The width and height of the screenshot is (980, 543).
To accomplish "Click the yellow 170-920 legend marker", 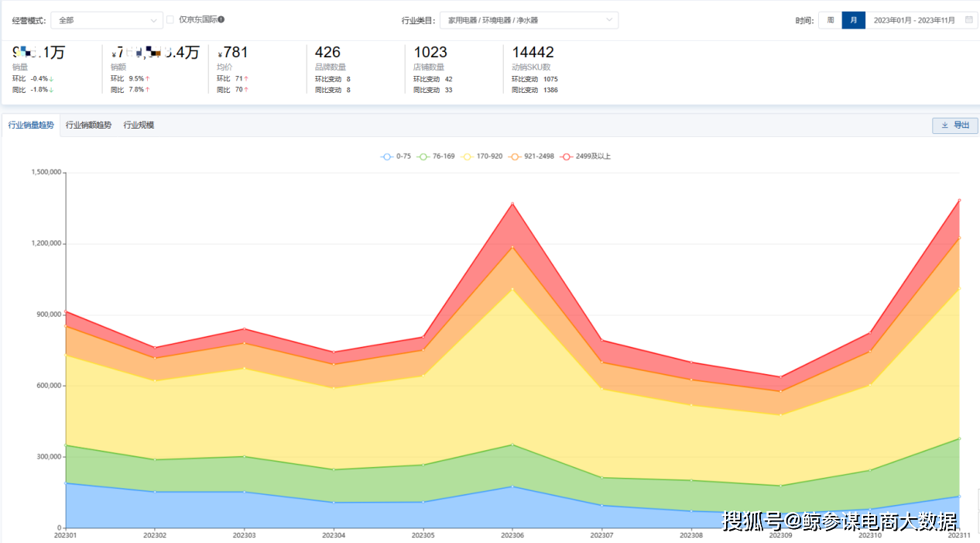I will (468, 156).
